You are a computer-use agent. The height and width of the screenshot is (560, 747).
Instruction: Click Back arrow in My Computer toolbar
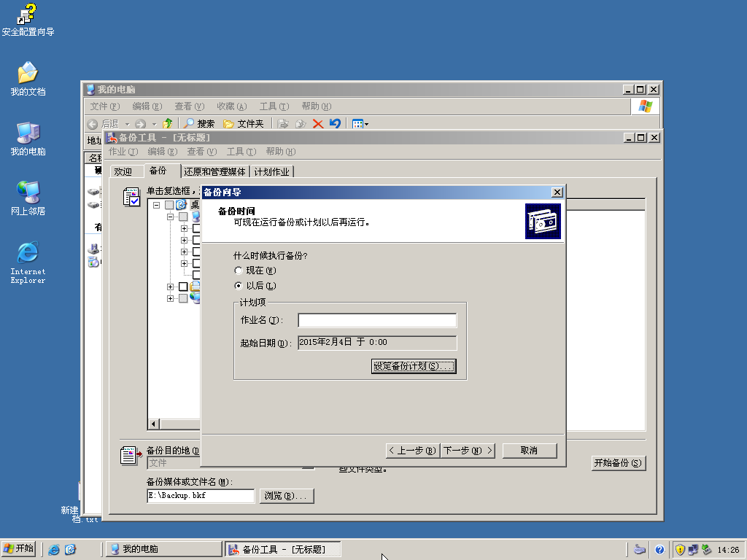coord(93,124)
